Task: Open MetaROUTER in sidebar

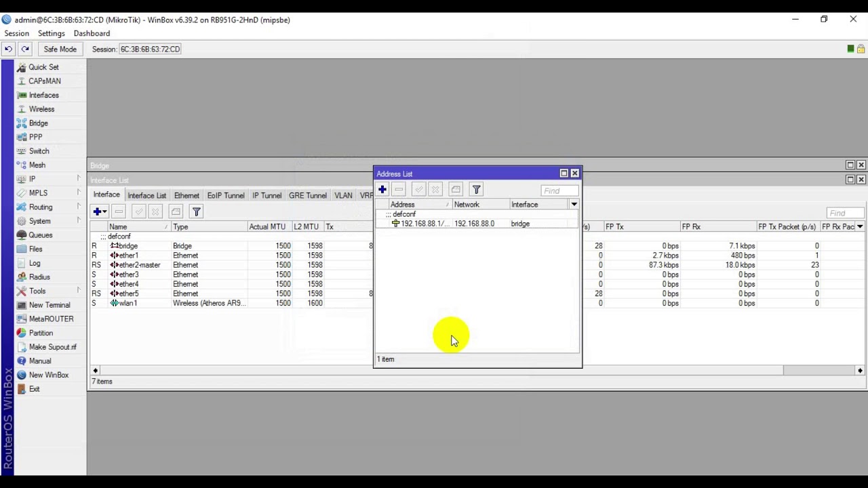Action: tap(51, 319)
